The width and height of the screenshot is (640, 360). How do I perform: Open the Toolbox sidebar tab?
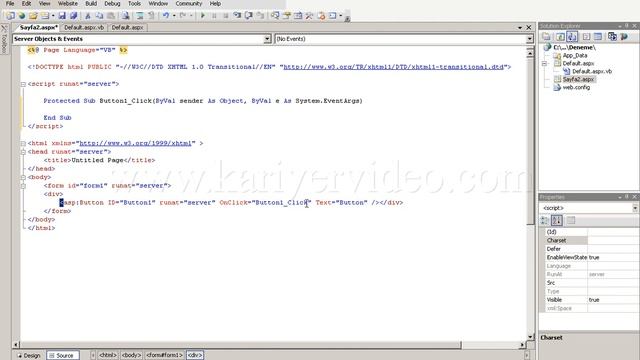(x=4, y=40)
